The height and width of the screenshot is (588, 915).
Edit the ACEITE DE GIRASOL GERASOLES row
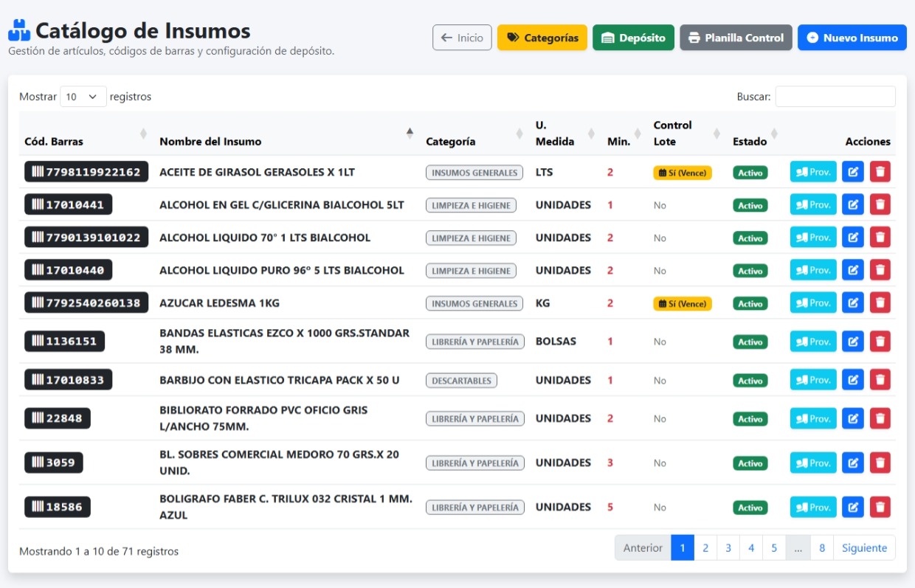[852, 172]
